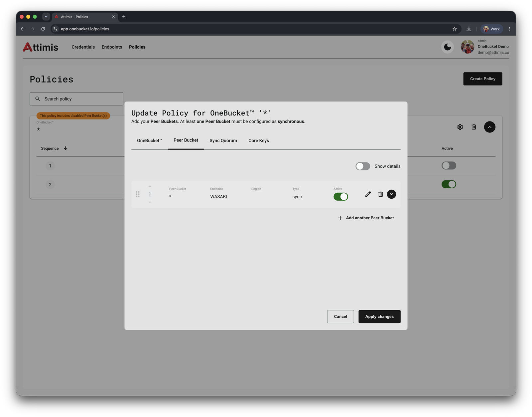Toggle Active switch for sequence 2 row

pos(449,184)
